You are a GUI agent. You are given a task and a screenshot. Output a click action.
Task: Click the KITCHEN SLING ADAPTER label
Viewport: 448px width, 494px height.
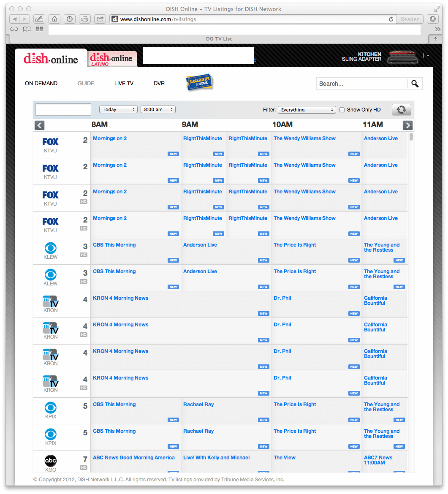tap(362, 57)
